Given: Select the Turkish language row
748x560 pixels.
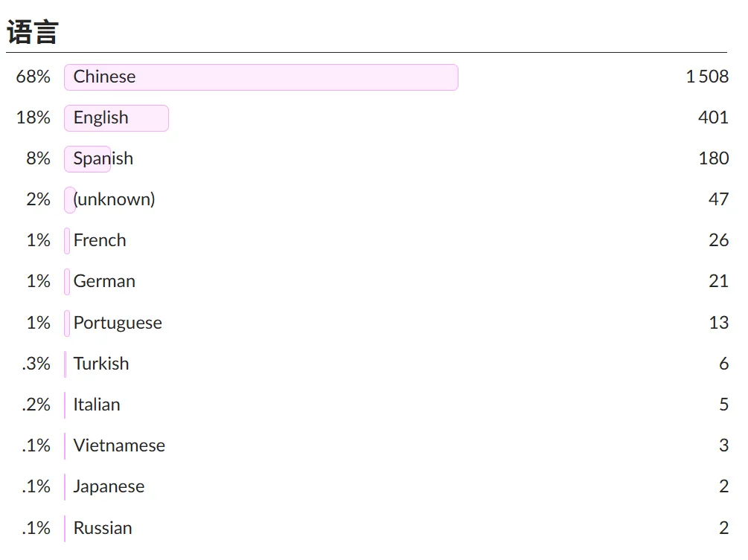Looking at the screenshot, I should pos(101,364).
